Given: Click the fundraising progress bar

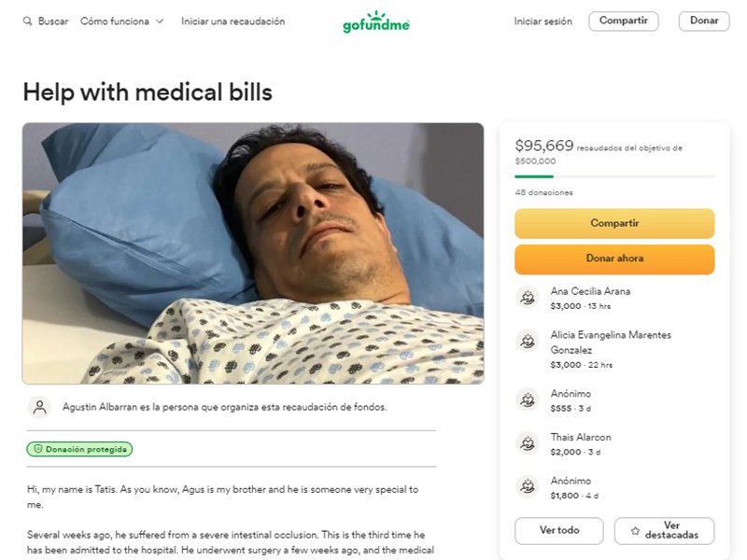Looking at the screenshot, I should [614, 176].
